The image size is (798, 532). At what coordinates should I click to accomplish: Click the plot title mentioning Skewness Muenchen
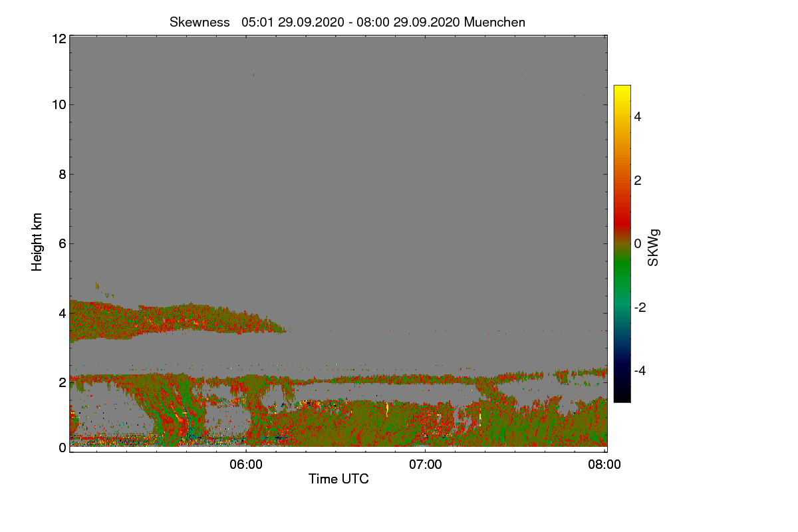[347, 22]
